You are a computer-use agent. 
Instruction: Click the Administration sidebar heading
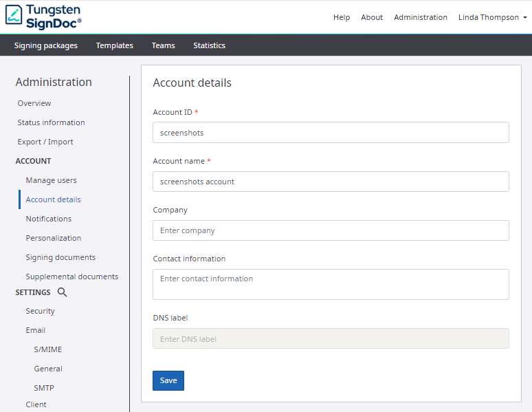[54, 83]
